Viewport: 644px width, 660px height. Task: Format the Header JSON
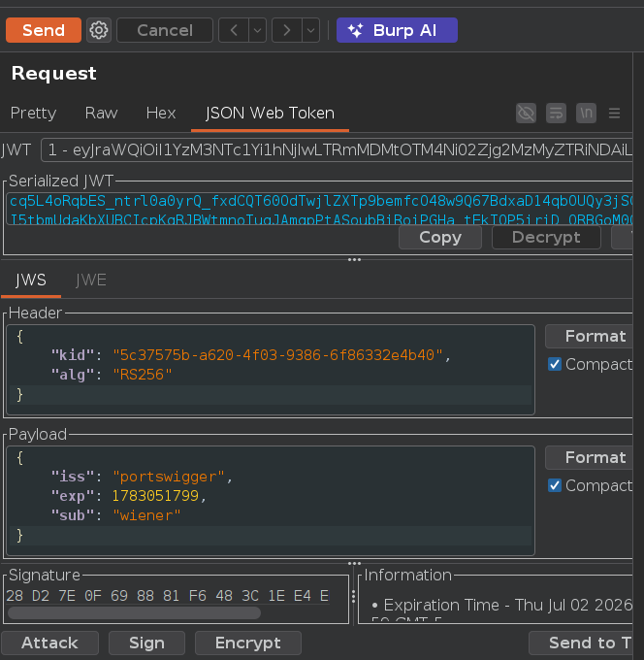point(589,337)
